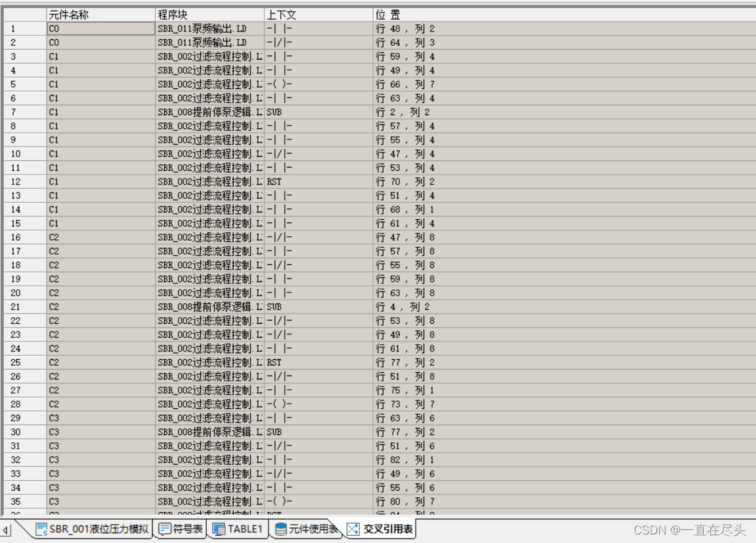Select the C3 cell in row 29

pyautogui.click(x=101, y=418)
